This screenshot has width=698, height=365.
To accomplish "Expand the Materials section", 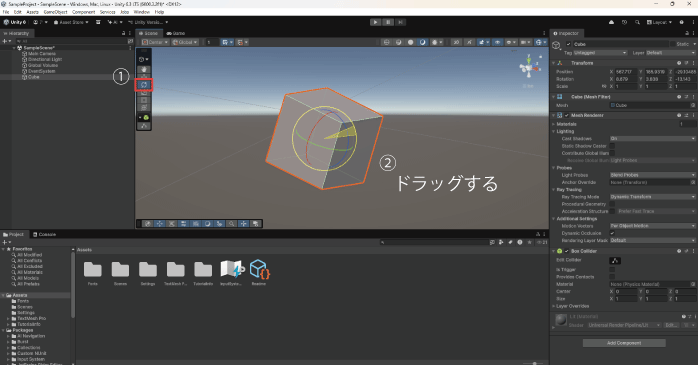I will (x=554, y=124).
